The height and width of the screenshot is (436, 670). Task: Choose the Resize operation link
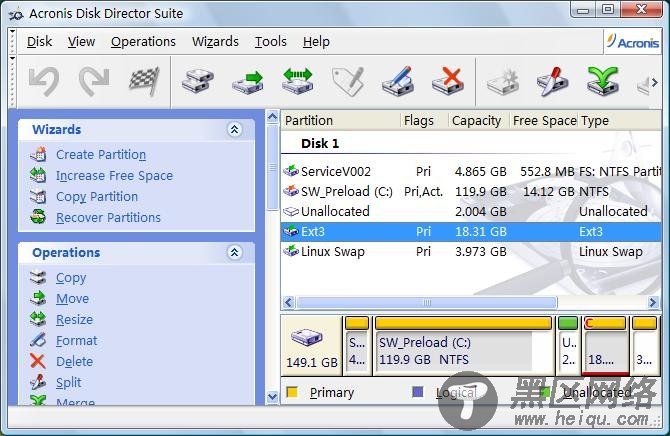click(x=74, y=319)
